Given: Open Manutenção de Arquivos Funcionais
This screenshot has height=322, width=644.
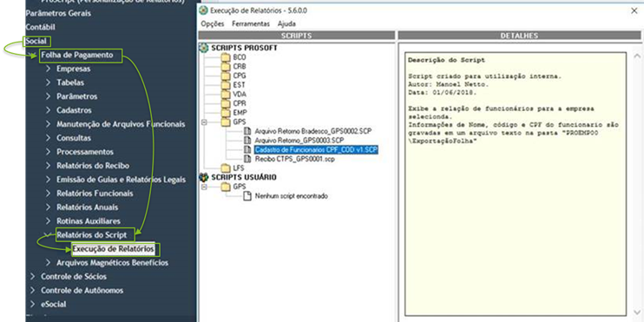Looking at the screenshot, I should (x=121, y=124).
